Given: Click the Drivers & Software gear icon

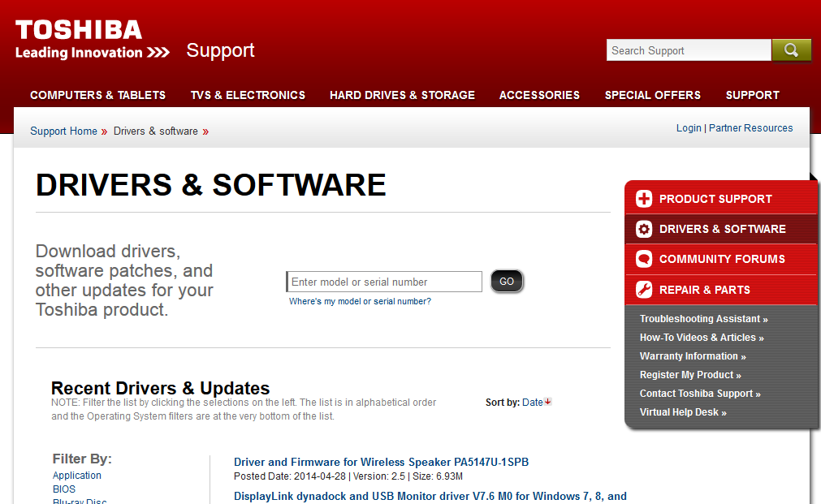Looking at the screenshot, I should pyautogui.click(x=644, y=229).
